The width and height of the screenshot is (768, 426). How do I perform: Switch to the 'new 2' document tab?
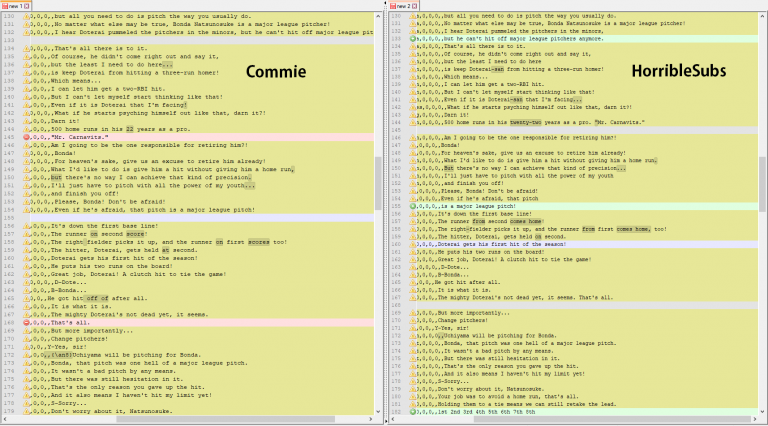404,5
